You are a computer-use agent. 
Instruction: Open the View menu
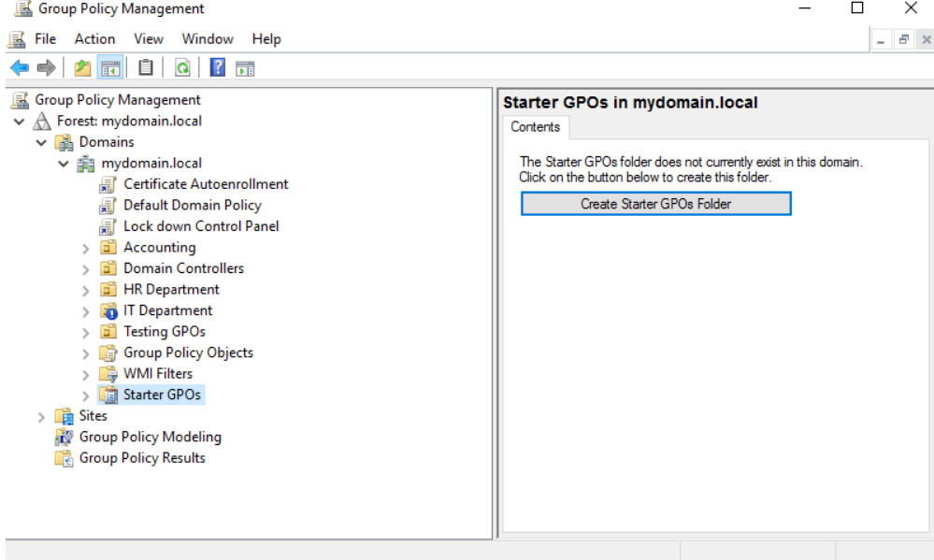[x=148, y=38]
